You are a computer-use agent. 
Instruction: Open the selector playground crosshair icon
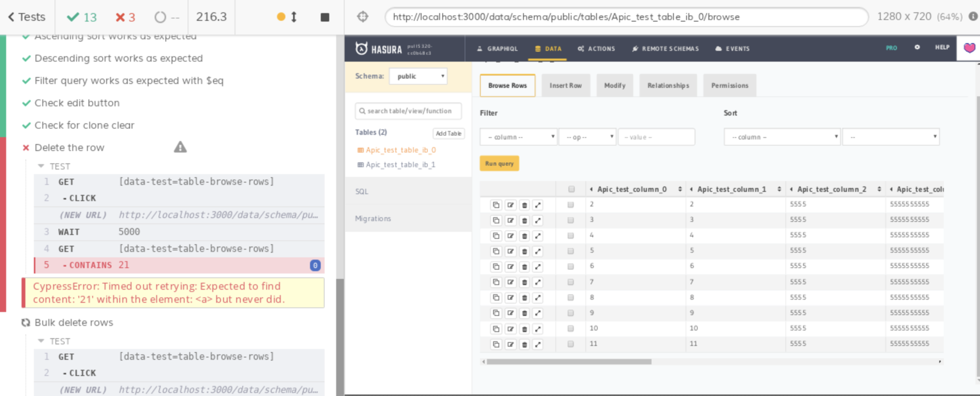pos(363,17)
